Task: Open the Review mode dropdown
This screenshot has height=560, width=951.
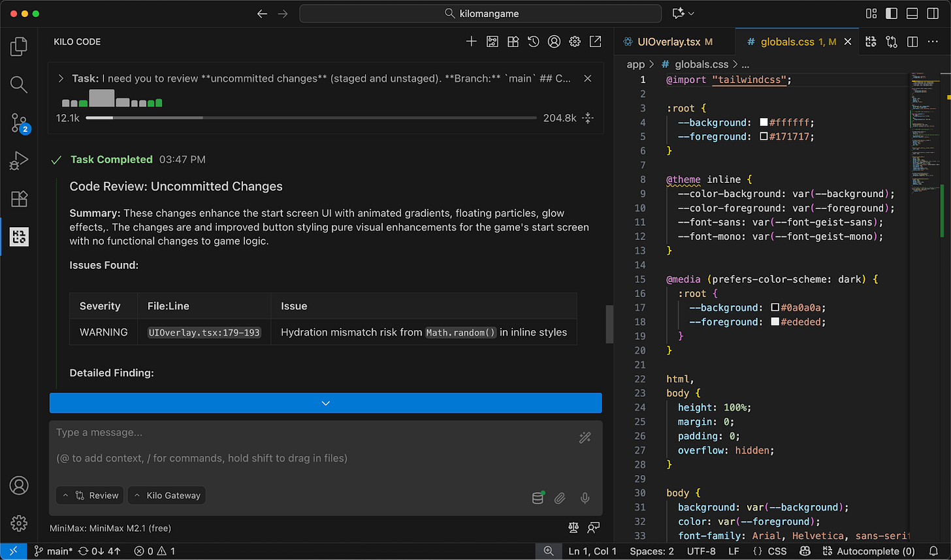Action: coord(90,495)
